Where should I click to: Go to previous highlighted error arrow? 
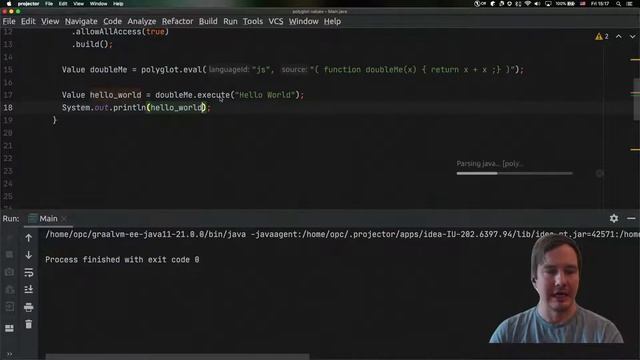(619, 37)
